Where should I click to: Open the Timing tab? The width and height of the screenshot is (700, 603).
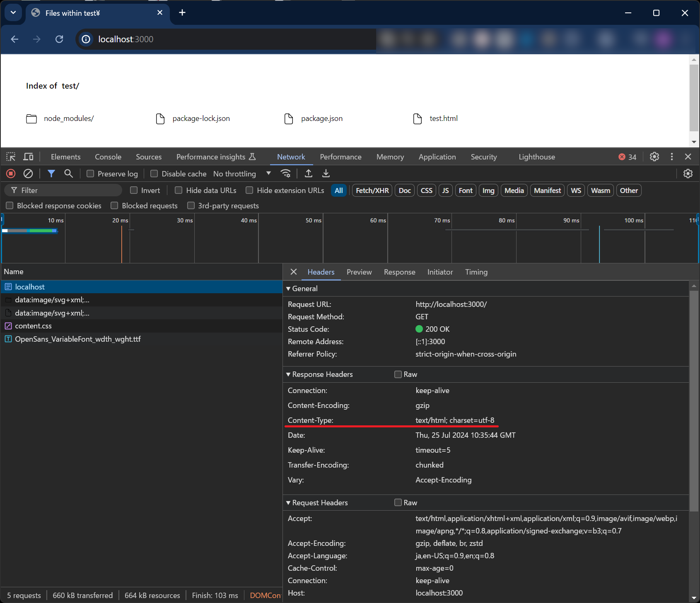(476, 272)
